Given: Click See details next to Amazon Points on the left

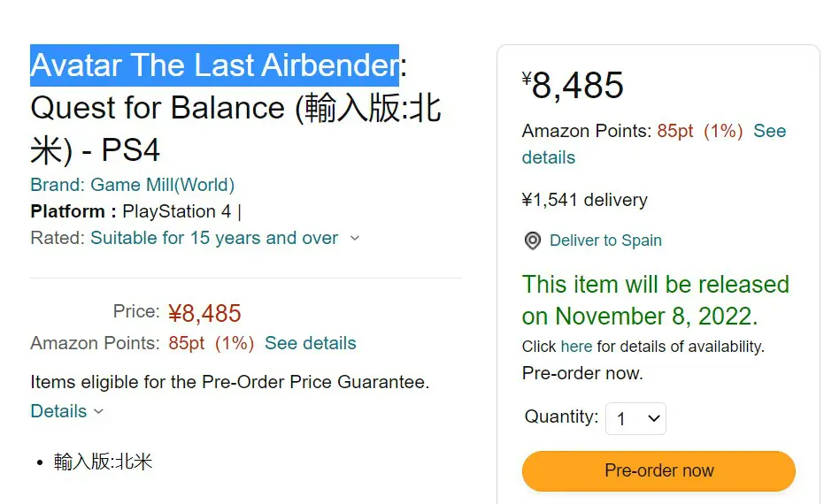Looking at the screenshot, I should tap(310, 343).
